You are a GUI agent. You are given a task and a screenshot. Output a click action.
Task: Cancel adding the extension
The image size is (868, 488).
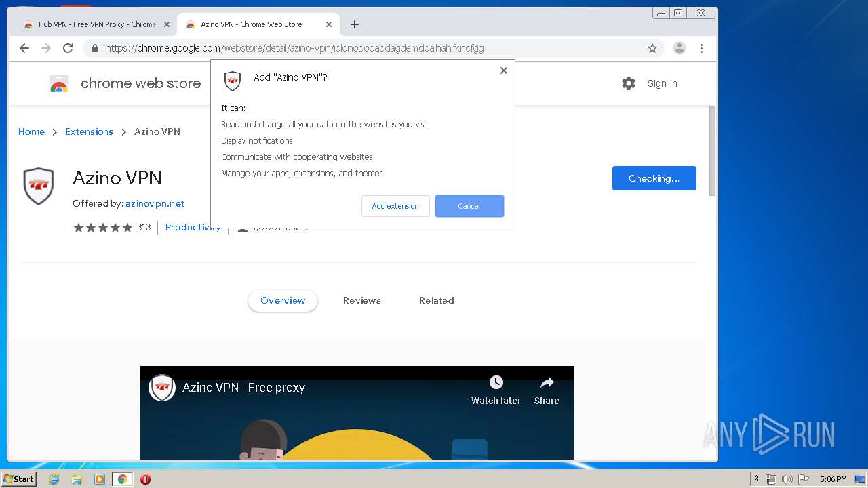pos(469,206)
